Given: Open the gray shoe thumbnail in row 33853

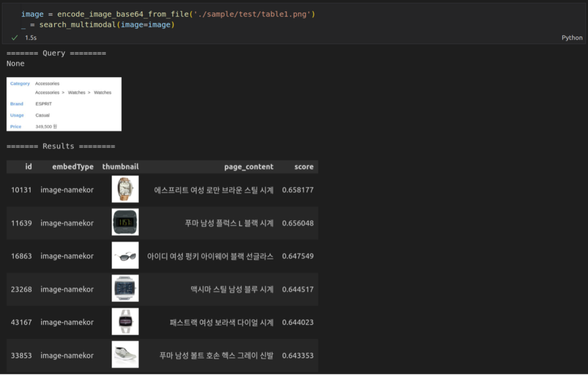Looking at the screenshot, I should click(x=125, y=354).
